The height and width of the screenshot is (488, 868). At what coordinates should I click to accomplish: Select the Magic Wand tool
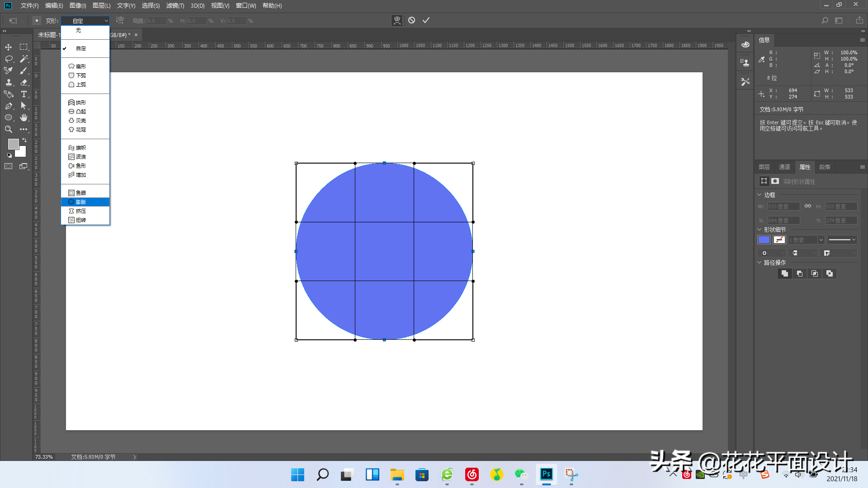click(24, 59)
